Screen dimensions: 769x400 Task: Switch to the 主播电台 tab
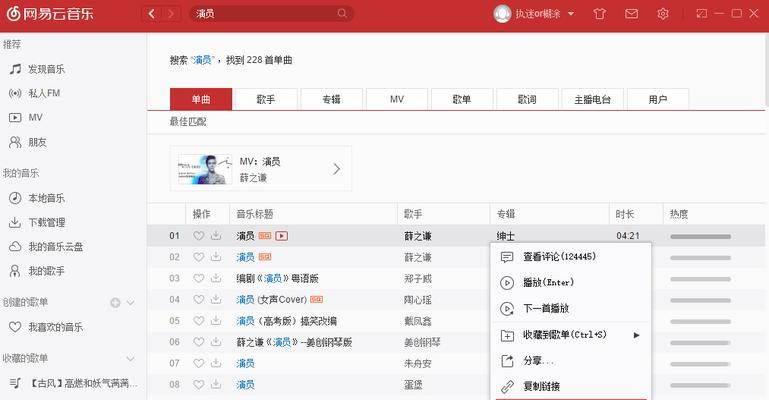tap(592, 100)
